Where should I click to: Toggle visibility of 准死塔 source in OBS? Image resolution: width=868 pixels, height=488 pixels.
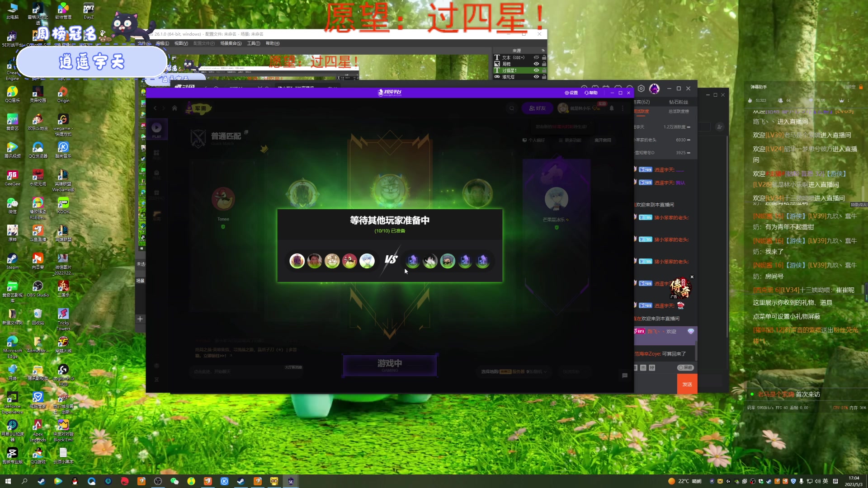[537, 76]
